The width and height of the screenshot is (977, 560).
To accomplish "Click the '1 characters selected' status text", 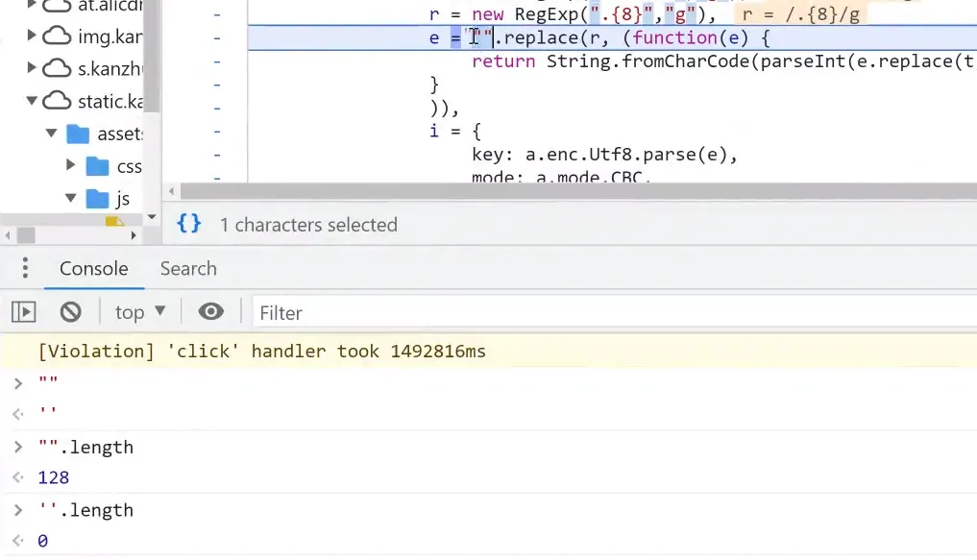I will click(308, 224).
